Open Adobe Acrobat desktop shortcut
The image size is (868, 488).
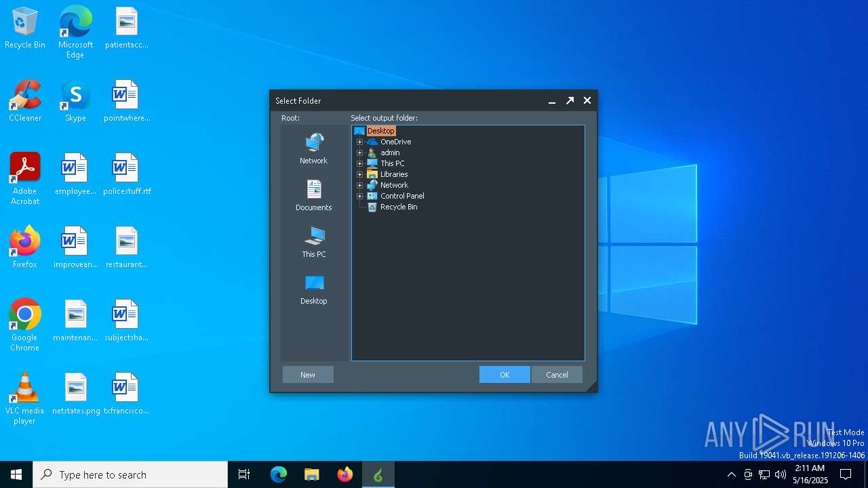25,179
